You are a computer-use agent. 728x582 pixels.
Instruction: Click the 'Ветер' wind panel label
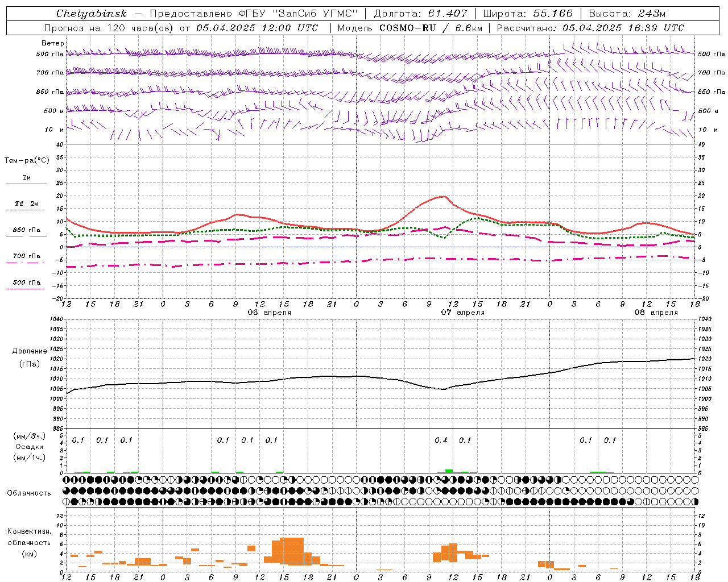pyautogui.click(x=53, y=43)
